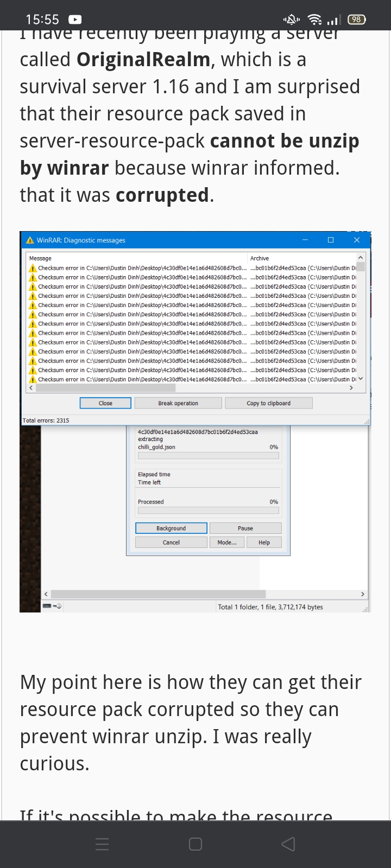Click the Processed progress bar
This screenshot has height=868, width=391.
click(209, 510)
